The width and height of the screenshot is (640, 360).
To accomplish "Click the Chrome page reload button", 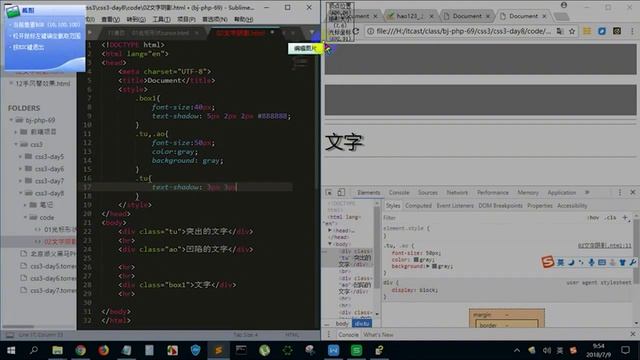I will click(x=356, y=31).
